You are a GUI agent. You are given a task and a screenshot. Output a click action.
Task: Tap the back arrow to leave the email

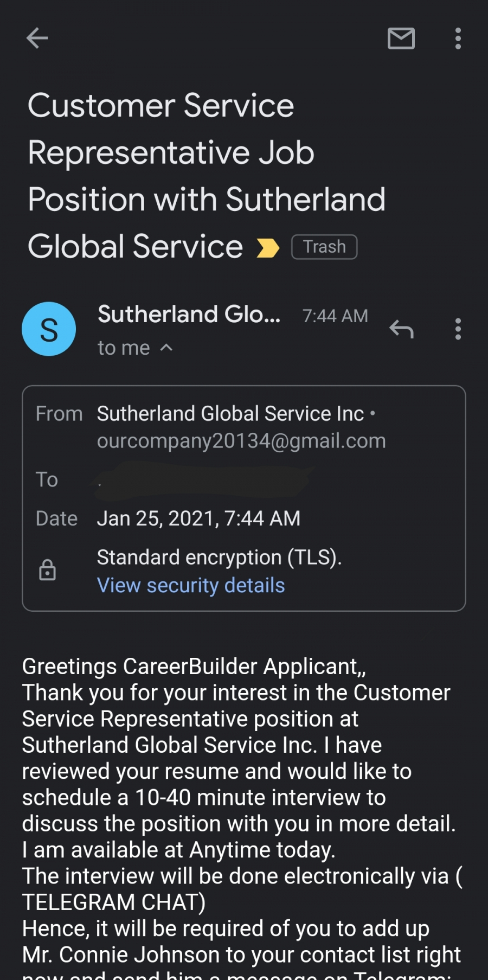(x=37, y=38)
